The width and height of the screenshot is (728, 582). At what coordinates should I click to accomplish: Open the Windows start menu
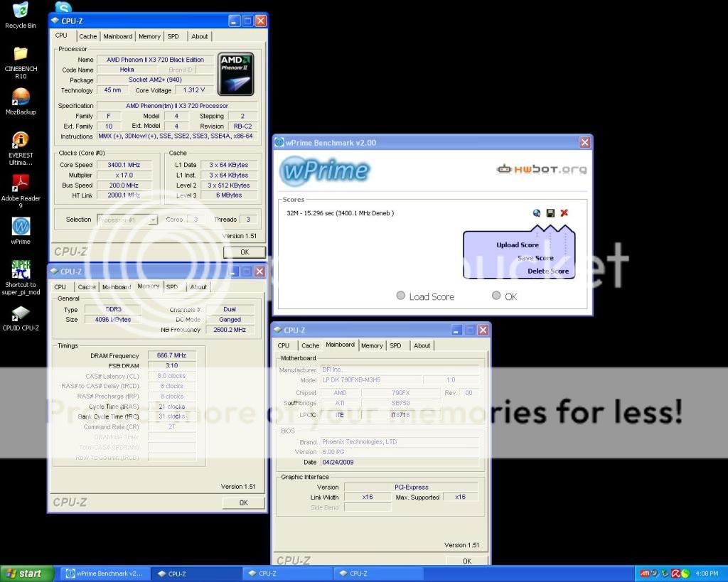pyautogui.click(x=27, y=573)
